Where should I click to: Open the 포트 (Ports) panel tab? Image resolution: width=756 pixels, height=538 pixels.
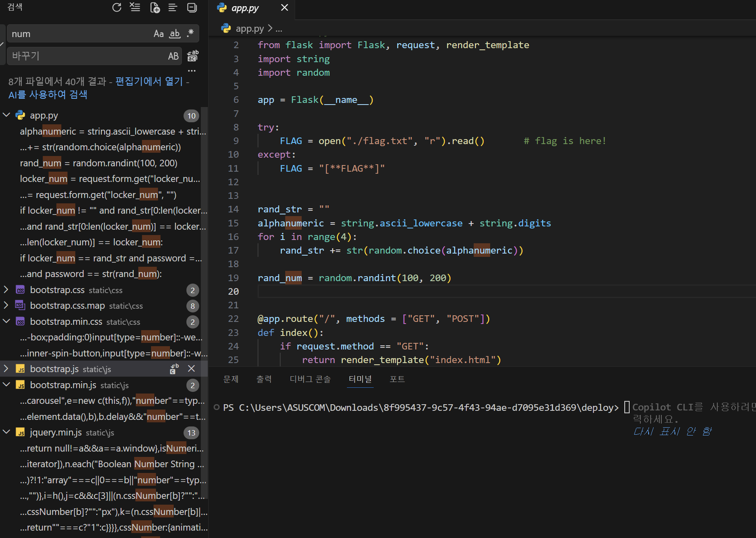pyautogui.click(x=397, y=379)
